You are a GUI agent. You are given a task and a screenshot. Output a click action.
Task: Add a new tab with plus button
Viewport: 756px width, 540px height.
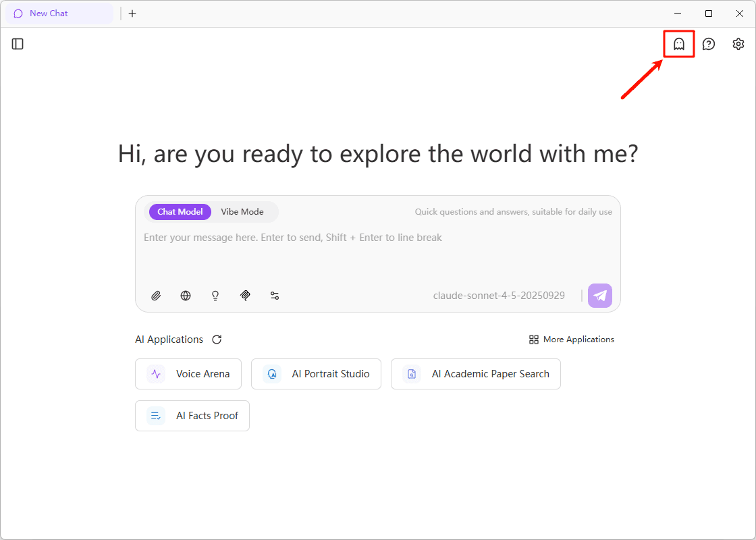[x=132, y=13]
